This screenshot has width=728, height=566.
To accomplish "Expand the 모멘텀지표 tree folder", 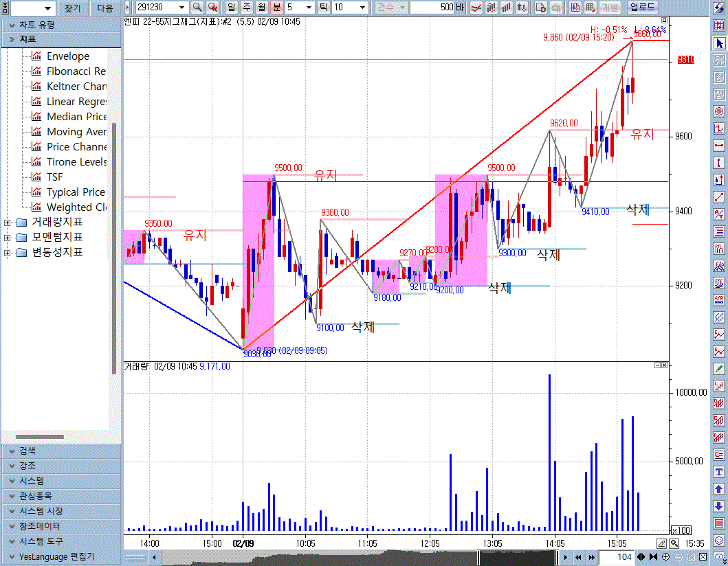I will click(x=8, y=238).
